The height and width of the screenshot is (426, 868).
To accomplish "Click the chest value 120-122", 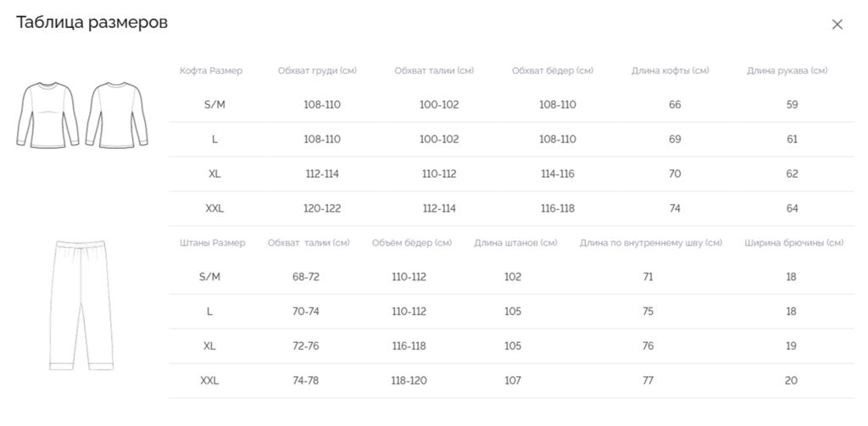I will [322, 208].
